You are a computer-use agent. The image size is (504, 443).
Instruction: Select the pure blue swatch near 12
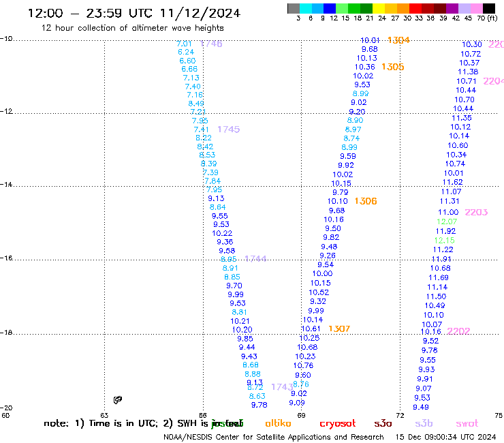tap(330, 8)
